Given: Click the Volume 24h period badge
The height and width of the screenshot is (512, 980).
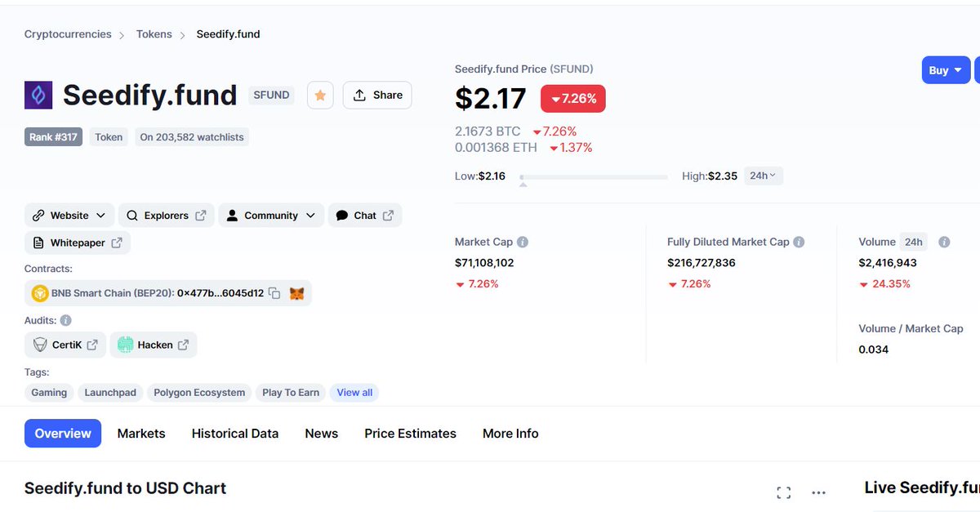Looking at the screenshot, I should tap(914, 242).
